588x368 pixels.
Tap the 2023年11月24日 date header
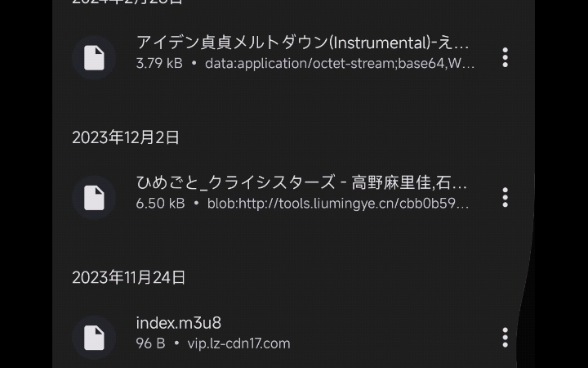(x=129, y=278)
